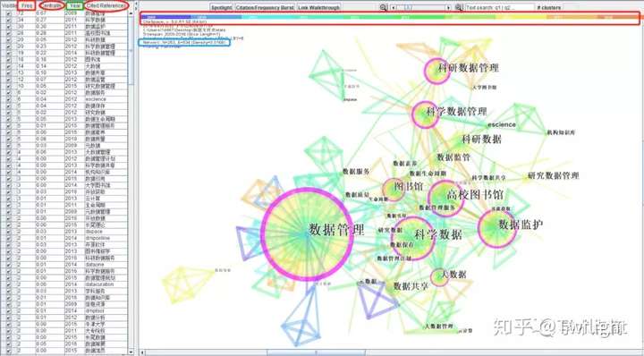Uncheck Visible box for 科学数据 table row

[9, 20]
